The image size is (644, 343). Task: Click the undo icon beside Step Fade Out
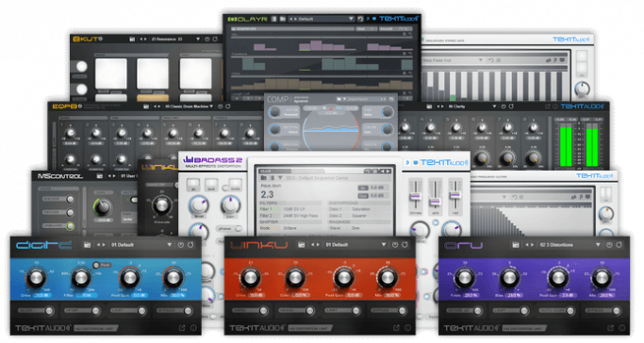(490, 60)
